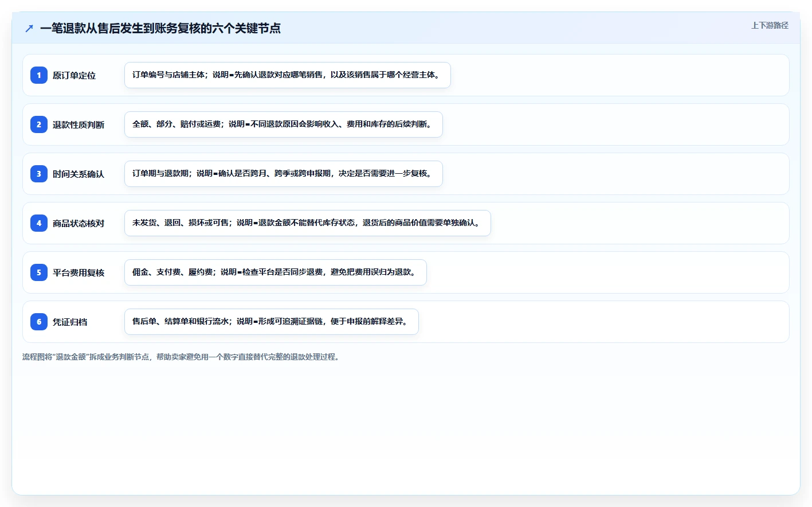
Task: Open the 未发货、退回、损坏或可售 description box
Action: click(308, 223)
